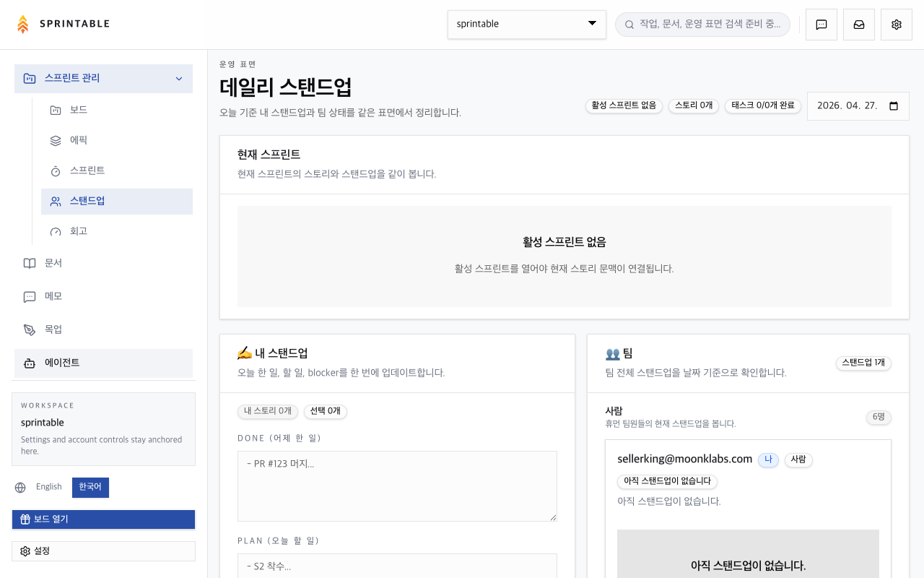Go to 보드 in sidebar
The height and width of the screenshot is (578, 924).
point(117,110)
